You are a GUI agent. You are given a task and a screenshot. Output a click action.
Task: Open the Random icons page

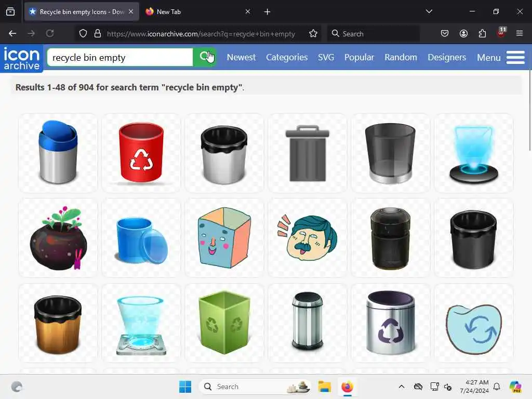[x=401, y=57]
